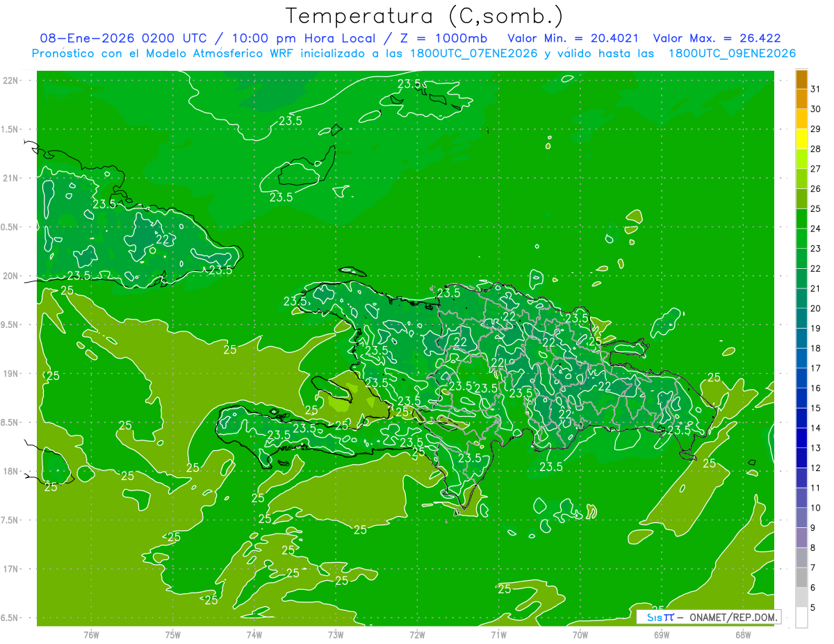Click the '69W' longitude axis label

(661, 636)
